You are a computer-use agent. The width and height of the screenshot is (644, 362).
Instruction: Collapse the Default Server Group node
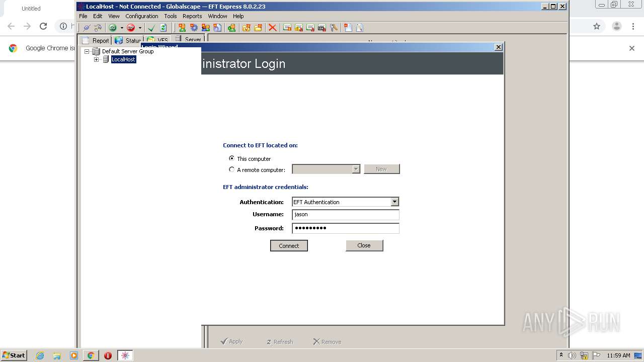(x=87, y=51)
